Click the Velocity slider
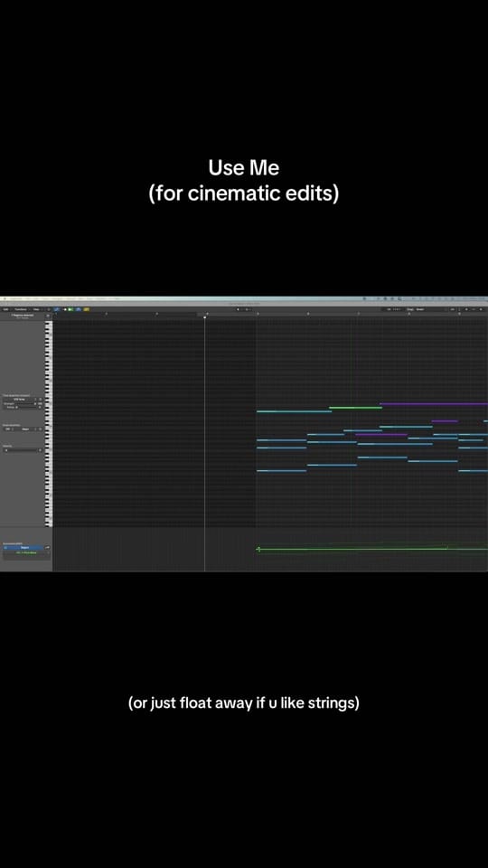The height and width of the screenshot is (868, 488). click(x=21, y=450)
